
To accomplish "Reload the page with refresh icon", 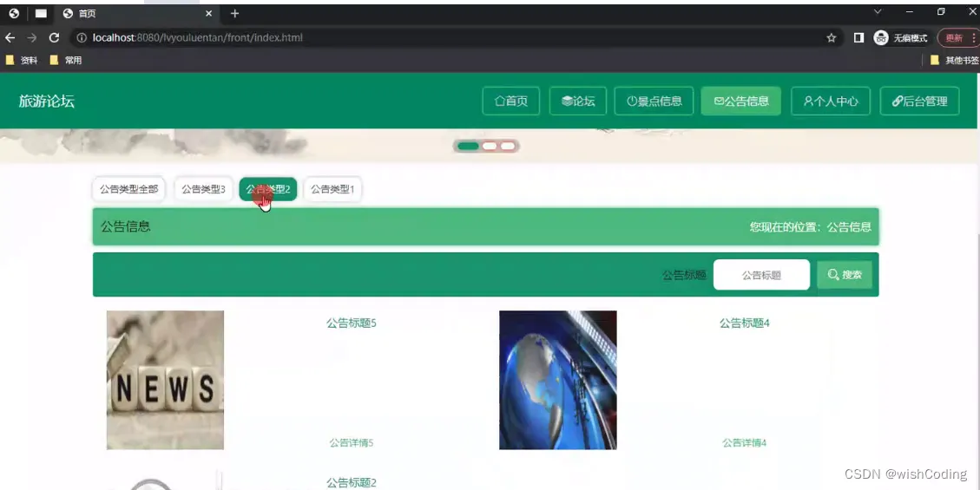I will coord(55,38).
